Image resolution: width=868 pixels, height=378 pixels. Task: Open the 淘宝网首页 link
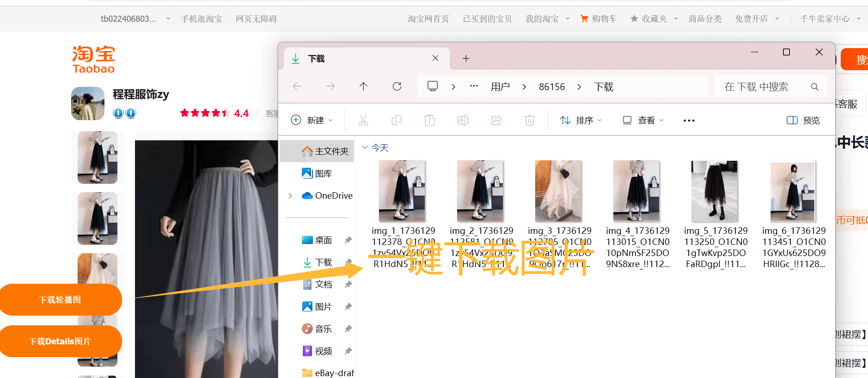tap(428, 18)
